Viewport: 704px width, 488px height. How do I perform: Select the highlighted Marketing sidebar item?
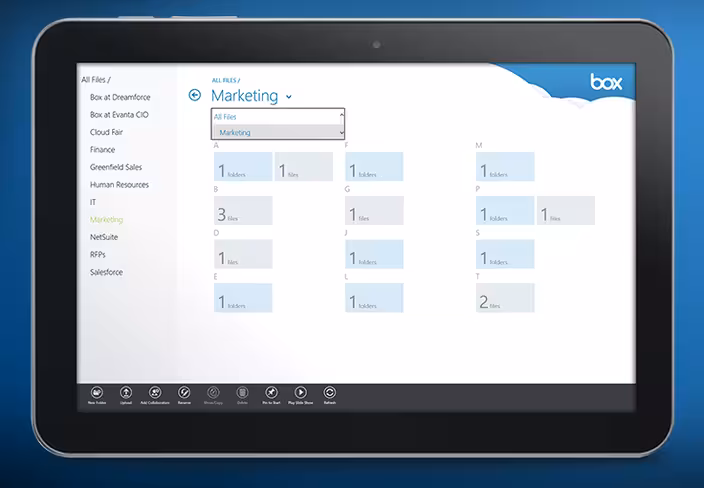pyautogui.click(x=106, y=220)
